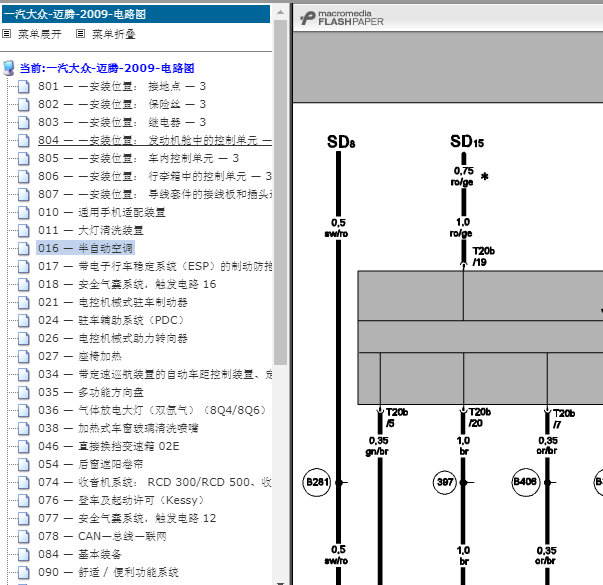Open tree item 035 多功能方向盘
The width and height of the screenshot is (603, 585).
coord(91,392)
